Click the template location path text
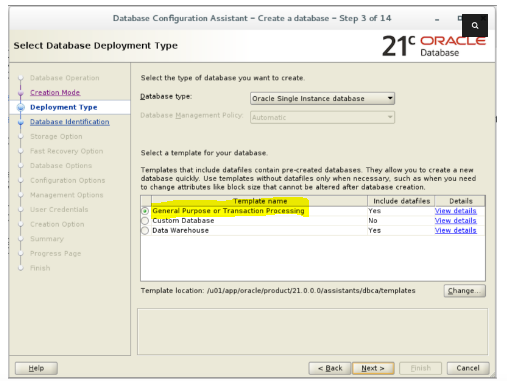 (311, 291)
